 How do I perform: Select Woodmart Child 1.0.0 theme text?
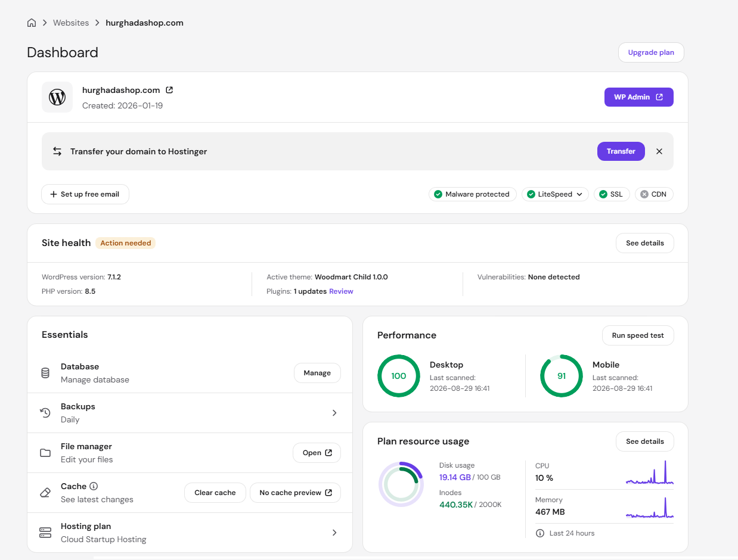351,277
